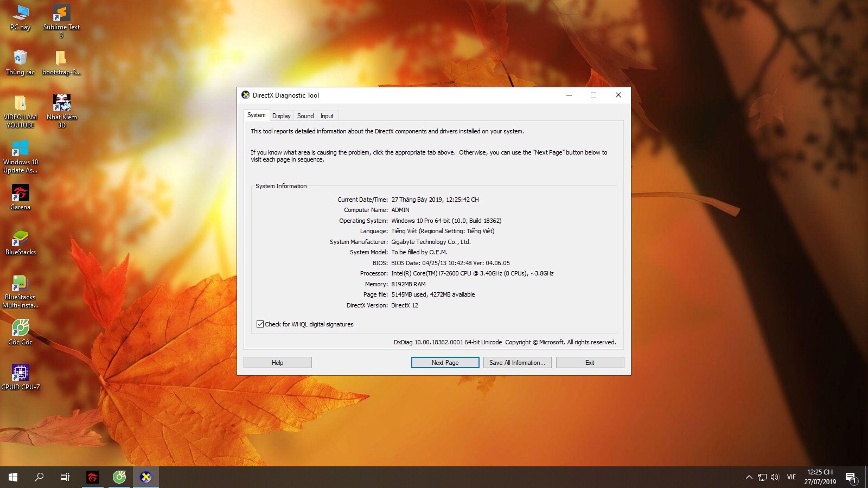The height and width of the screenshot is (488, 868).
Task: Open the volume speaker icon in tray
Action: [x=775, y=477]
